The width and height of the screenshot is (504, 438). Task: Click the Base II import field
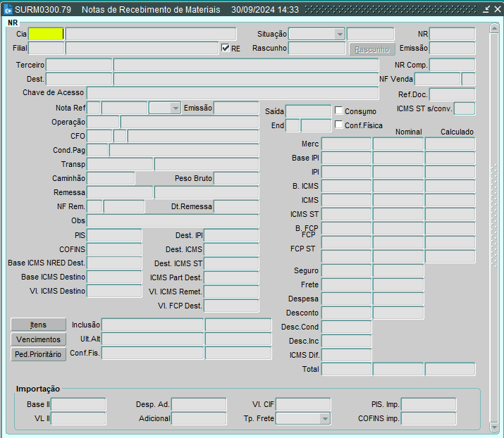78,405
